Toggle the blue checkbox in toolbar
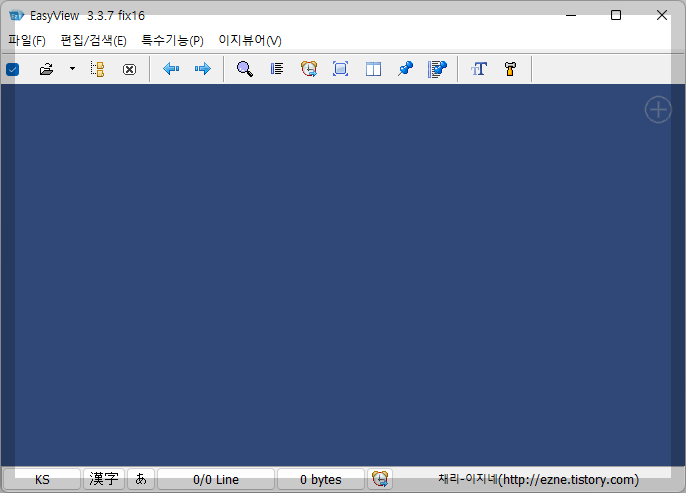The image size is (686, 493). (x=12, y=69)
